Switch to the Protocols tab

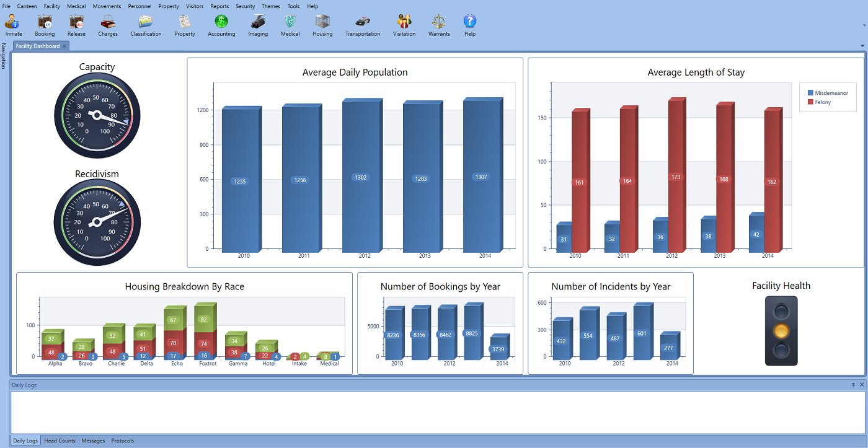pyautogui.click(x=123, y=441)
